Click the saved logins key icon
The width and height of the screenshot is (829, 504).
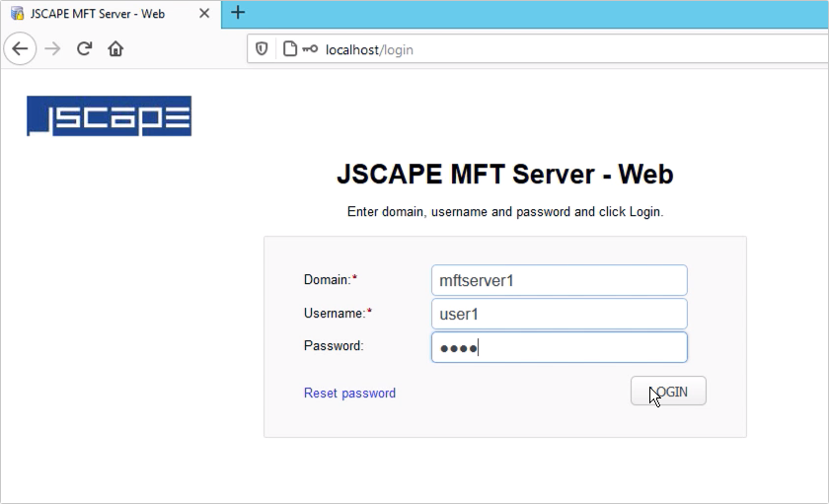[x=310, y=48]
